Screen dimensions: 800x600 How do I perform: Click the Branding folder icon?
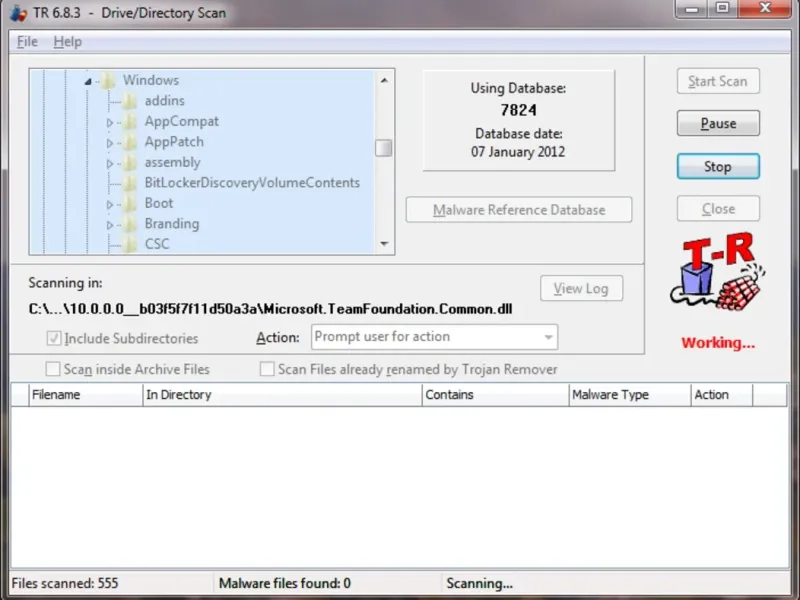[130, 223]
